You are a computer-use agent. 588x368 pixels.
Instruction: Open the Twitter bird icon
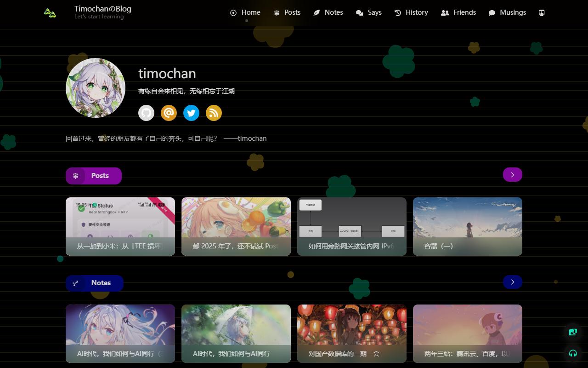[191, 113]
